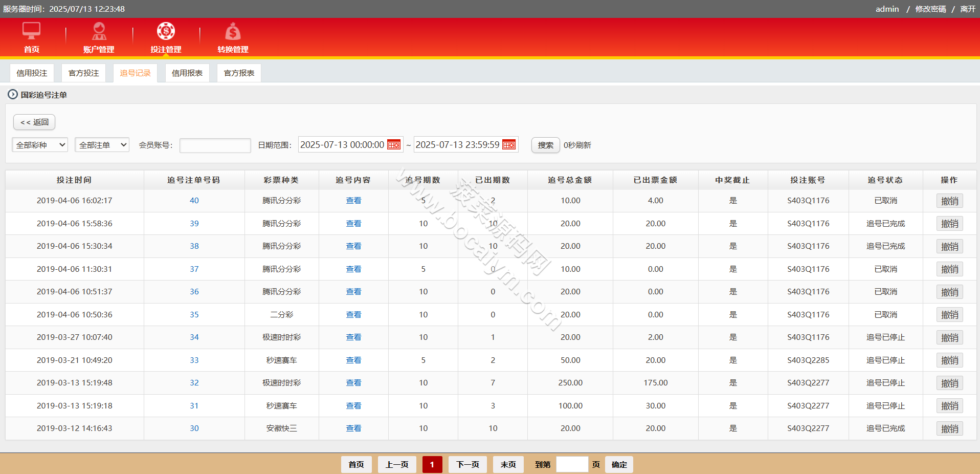Click the admin username in header
The image size is (980, 474).
tap(887, 9)
